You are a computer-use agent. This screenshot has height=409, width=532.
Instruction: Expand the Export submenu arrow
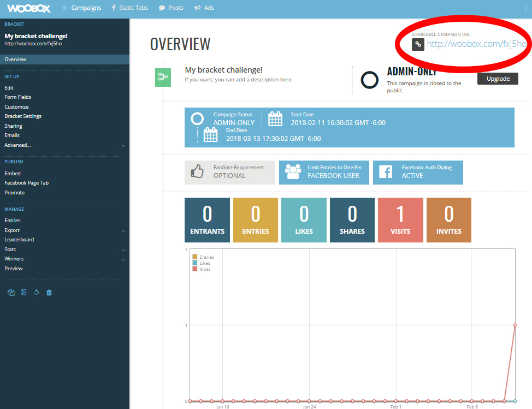(123, 231)
